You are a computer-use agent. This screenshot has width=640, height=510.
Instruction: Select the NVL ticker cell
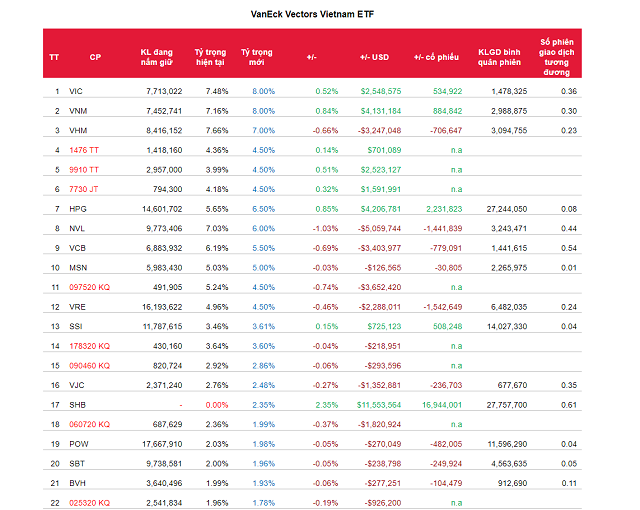(x=77, y=228)
